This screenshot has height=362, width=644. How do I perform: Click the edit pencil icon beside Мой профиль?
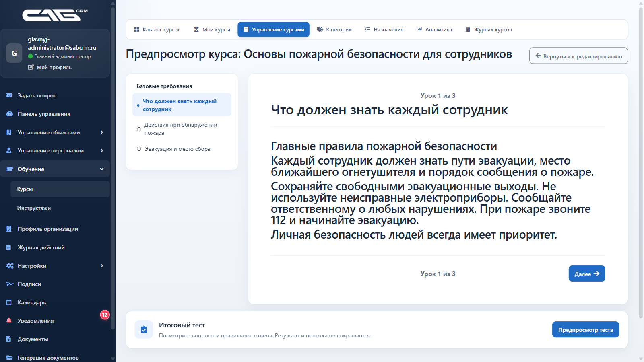[31, 67]
